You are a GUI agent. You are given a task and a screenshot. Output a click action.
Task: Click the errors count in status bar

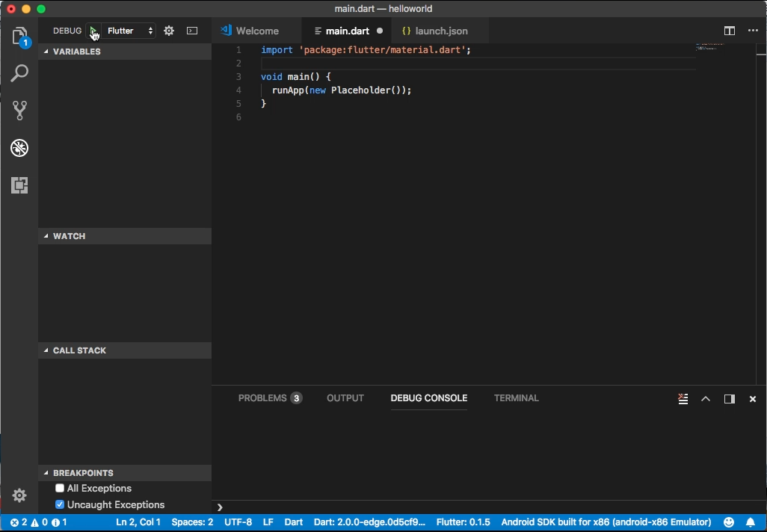click(x=19, y=522)
